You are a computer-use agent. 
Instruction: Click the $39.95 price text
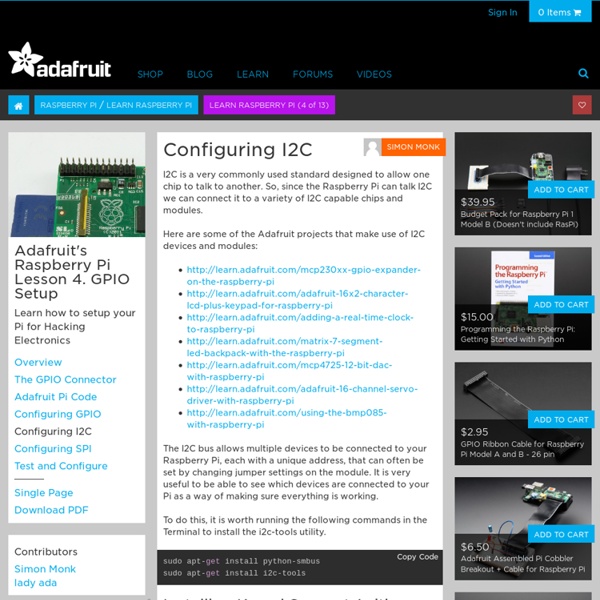click(x=478, y=202)
